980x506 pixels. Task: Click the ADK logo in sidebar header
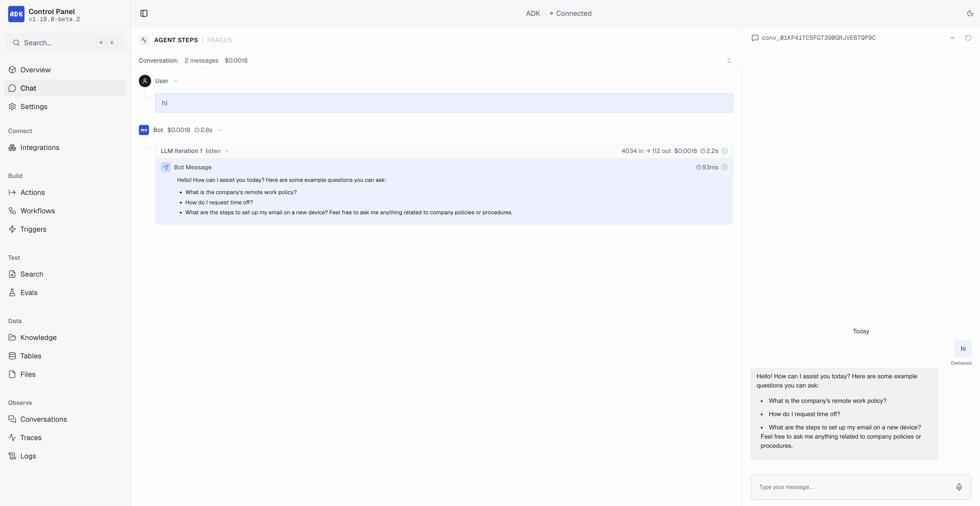[16, 14]
